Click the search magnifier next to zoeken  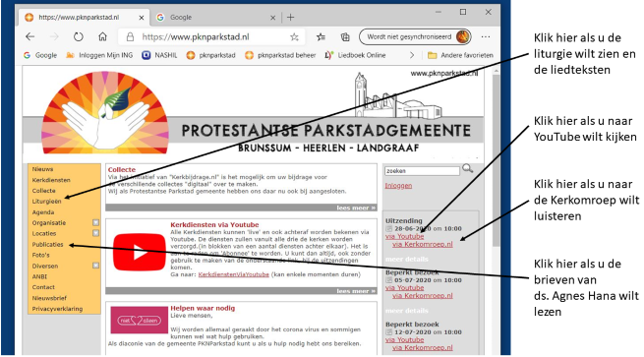[x=467, y=168]
